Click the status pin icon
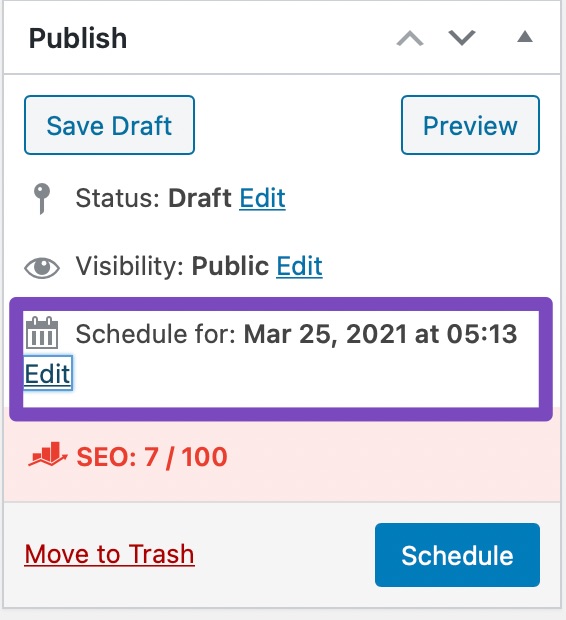The width and height of the screenshot is (566, 620). coord(42,198)
